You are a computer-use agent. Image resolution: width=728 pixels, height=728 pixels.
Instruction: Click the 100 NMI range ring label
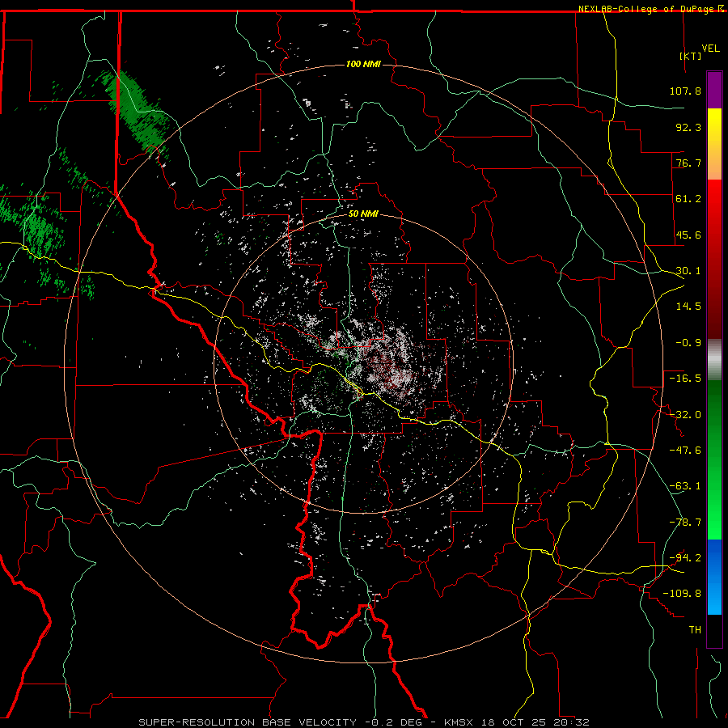tap(363, 64)
